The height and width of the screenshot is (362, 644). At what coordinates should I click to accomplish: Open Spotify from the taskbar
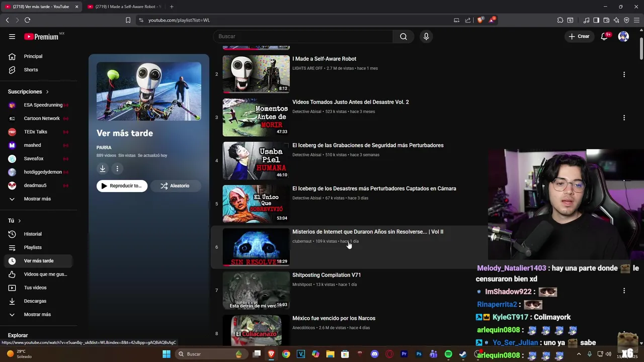[x=448, y=354]
